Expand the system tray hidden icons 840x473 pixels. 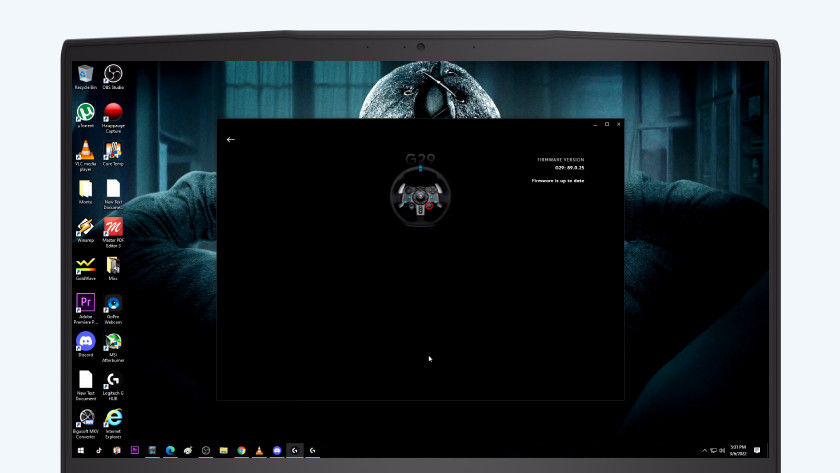pyautogui.click(x=704, y=451)
